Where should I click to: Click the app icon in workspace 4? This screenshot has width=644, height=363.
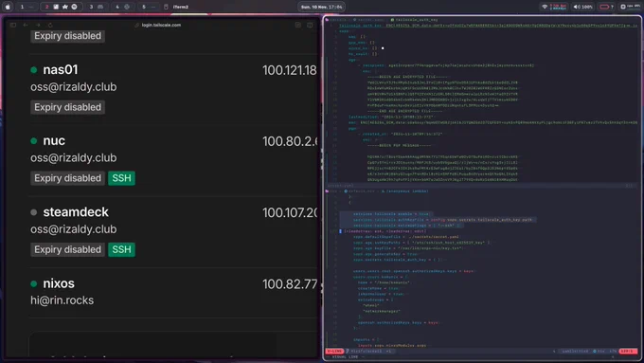point(127,7)
